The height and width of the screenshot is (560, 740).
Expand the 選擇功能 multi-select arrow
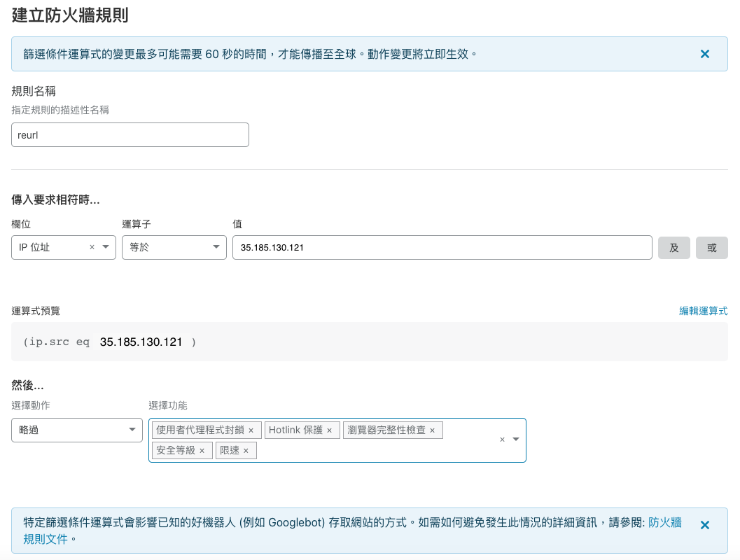[x=516, y=440]
